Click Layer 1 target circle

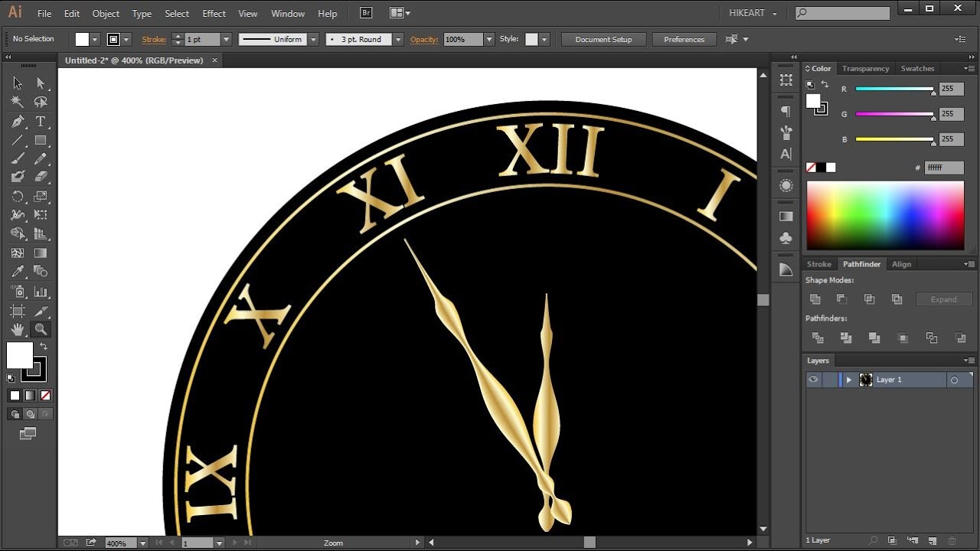click(954, 380)
